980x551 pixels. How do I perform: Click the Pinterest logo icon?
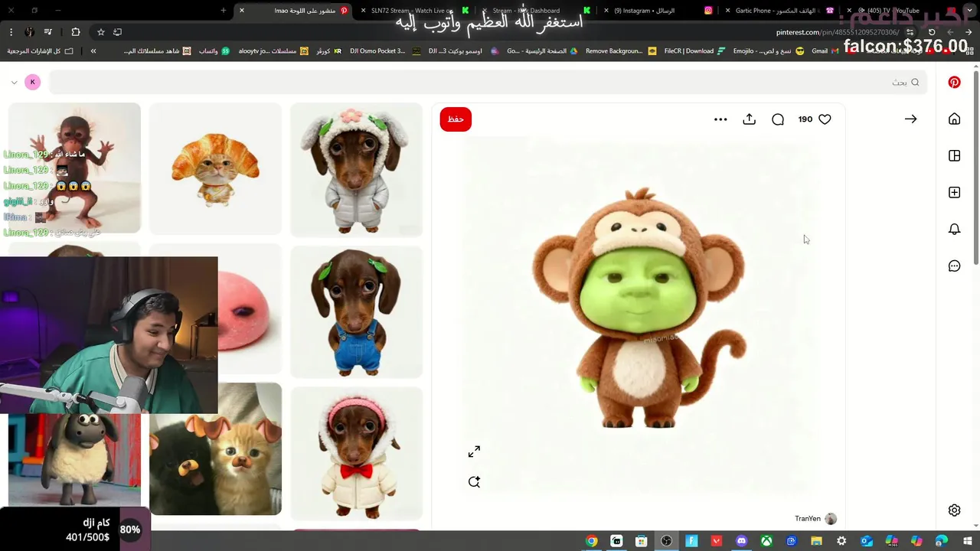(954, 82)
